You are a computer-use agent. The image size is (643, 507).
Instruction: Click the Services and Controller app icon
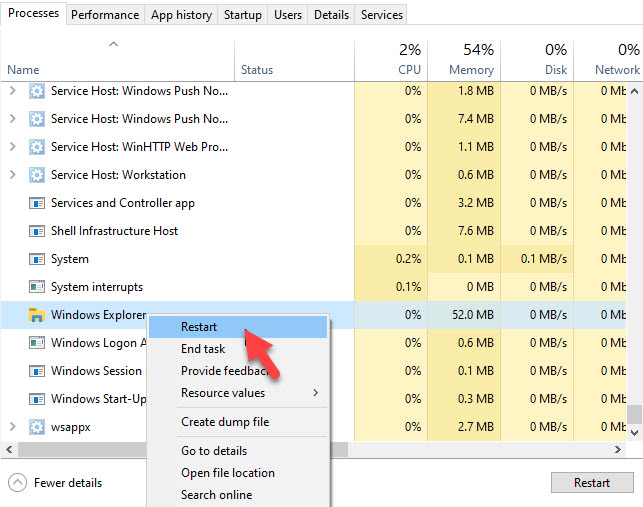(36, 203)
